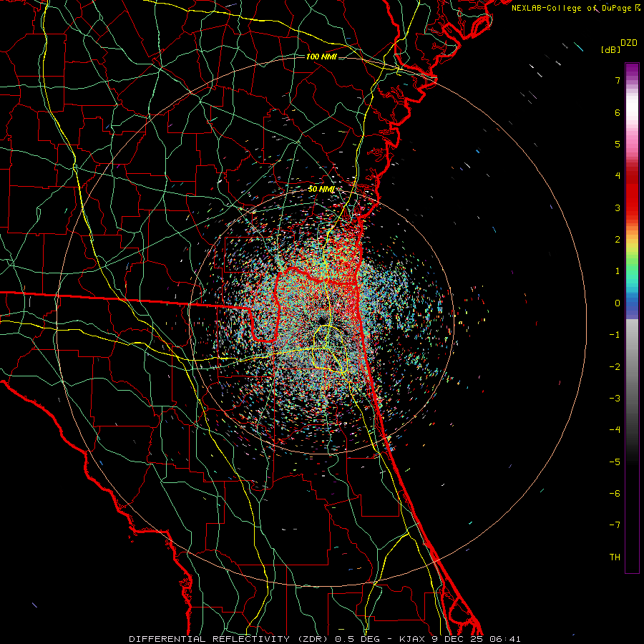Click the [dB] units label

pos(610,49)
